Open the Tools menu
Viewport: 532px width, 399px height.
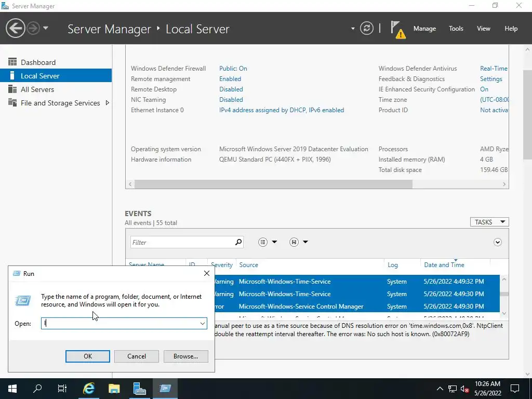pos(456,29)
